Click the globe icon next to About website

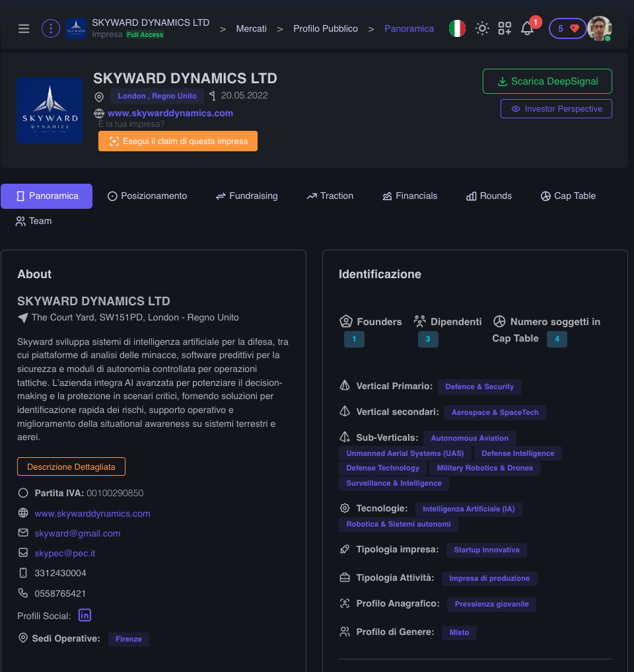coord(23,513)
